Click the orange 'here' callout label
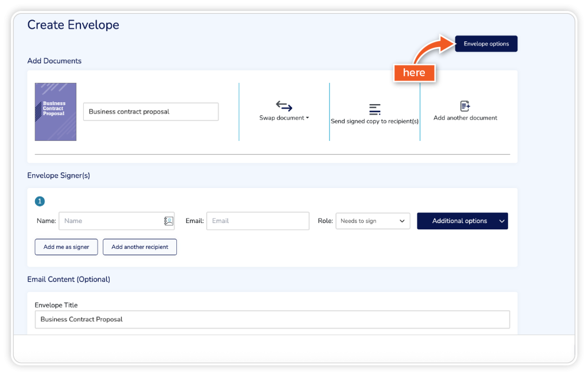Viewport: 588px width, 376px height. [413, 72]
